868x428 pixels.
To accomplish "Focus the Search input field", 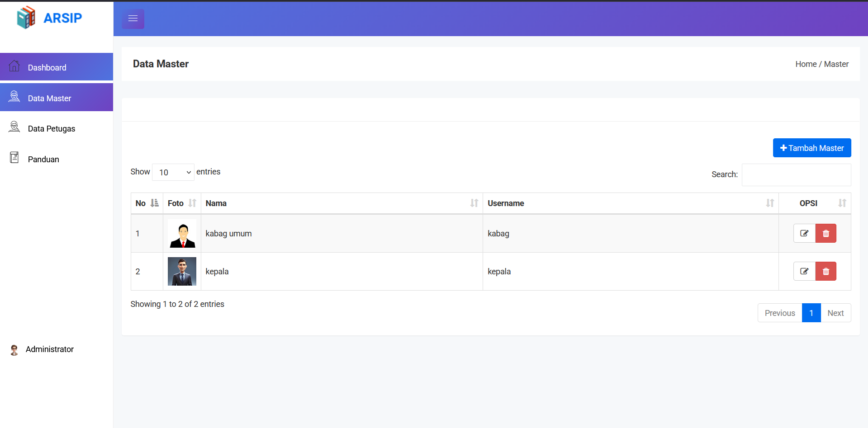I will (x=796, y=175).
